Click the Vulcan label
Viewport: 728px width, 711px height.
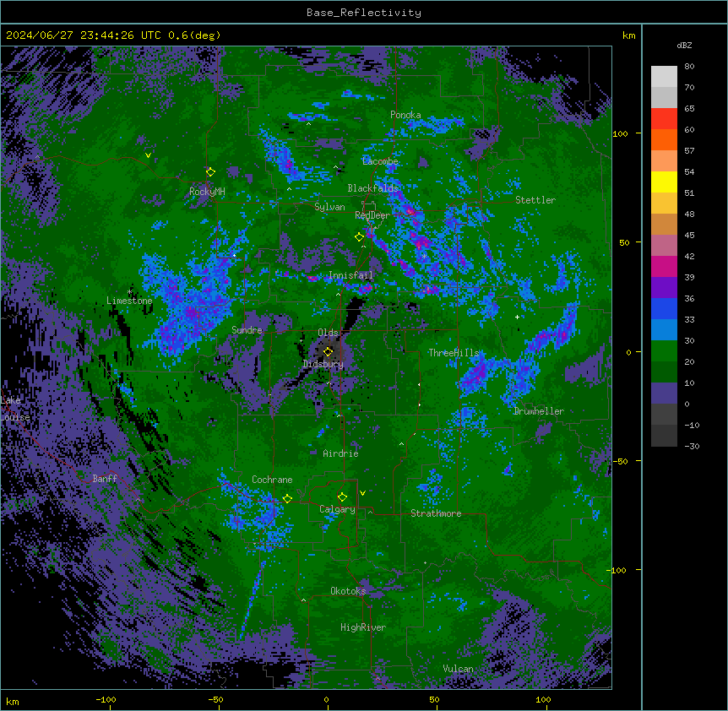(458, 669)
